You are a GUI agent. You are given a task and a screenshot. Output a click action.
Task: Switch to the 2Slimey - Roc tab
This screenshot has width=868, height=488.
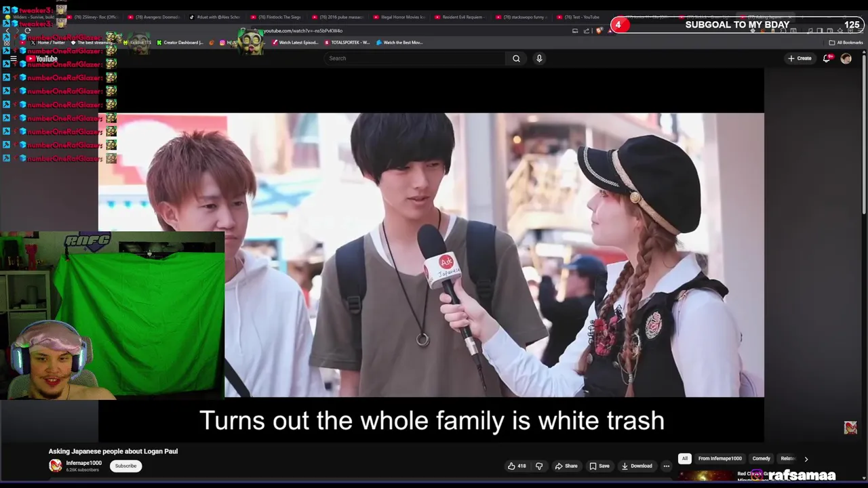point(93,17)
